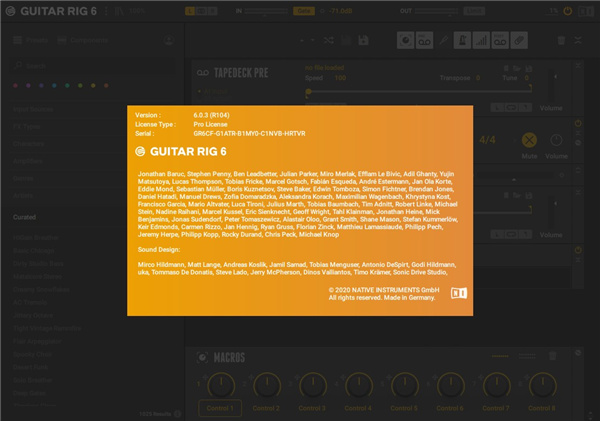Click the Curated section header
This screenshot has height=421, width=600.
pos(24,217)
